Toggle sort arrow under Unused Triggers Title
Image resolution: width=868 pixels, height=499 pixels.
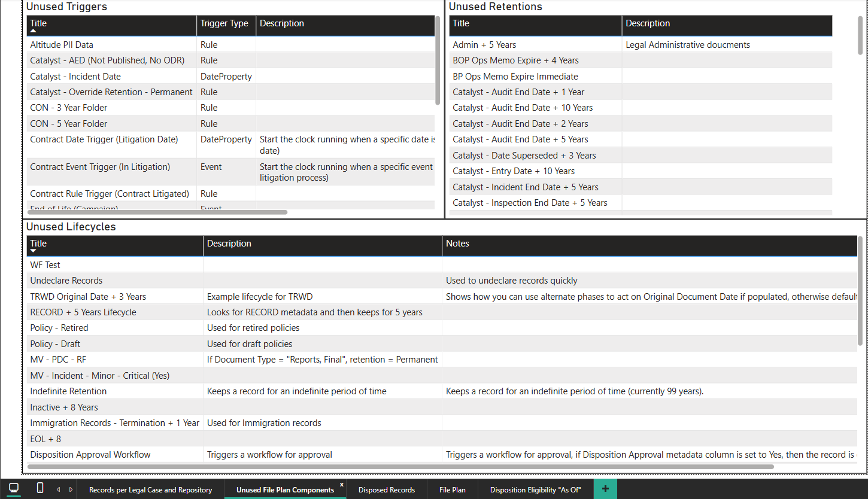(34, 31)
